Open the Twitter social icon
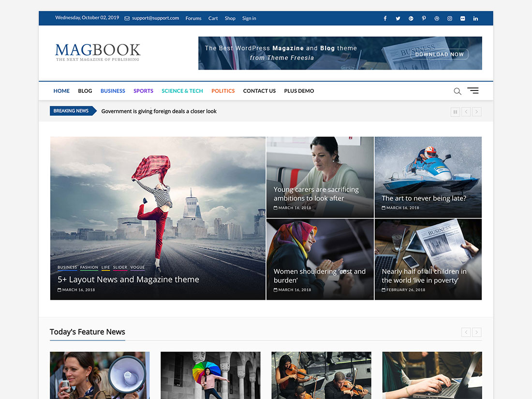The height and width of the screenshot is (399, 532). click(398, 18)
